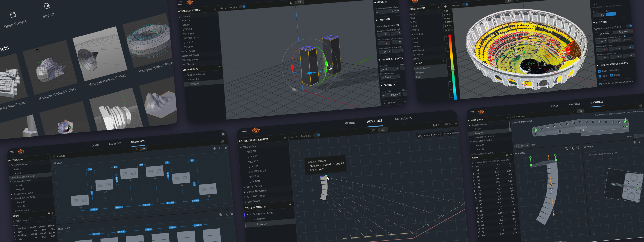The width and height of the screenshot is (644, 242).
Task: Click the SPL over Distance button
Action: [x=428, y=135]
